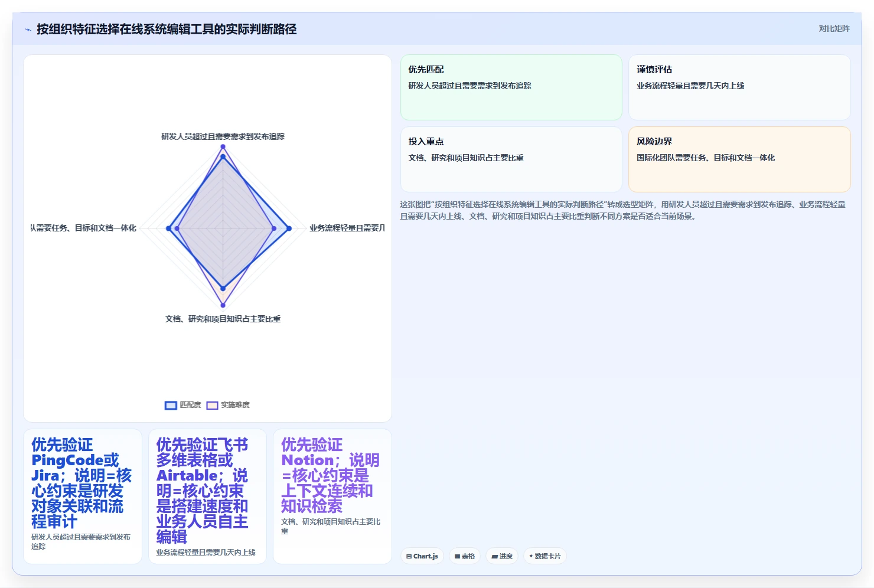Click the rightmost blue radar data point

(289, 228)
